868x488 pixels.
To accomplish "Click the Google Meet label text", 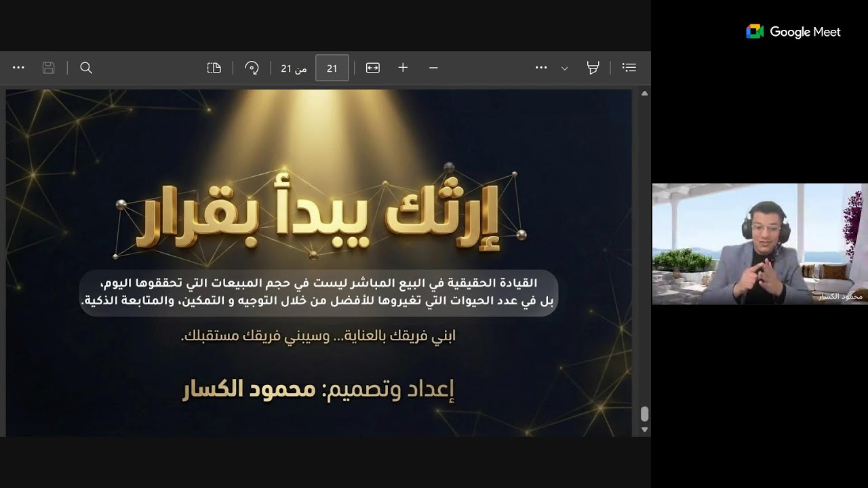I will [x=805, y=32].
